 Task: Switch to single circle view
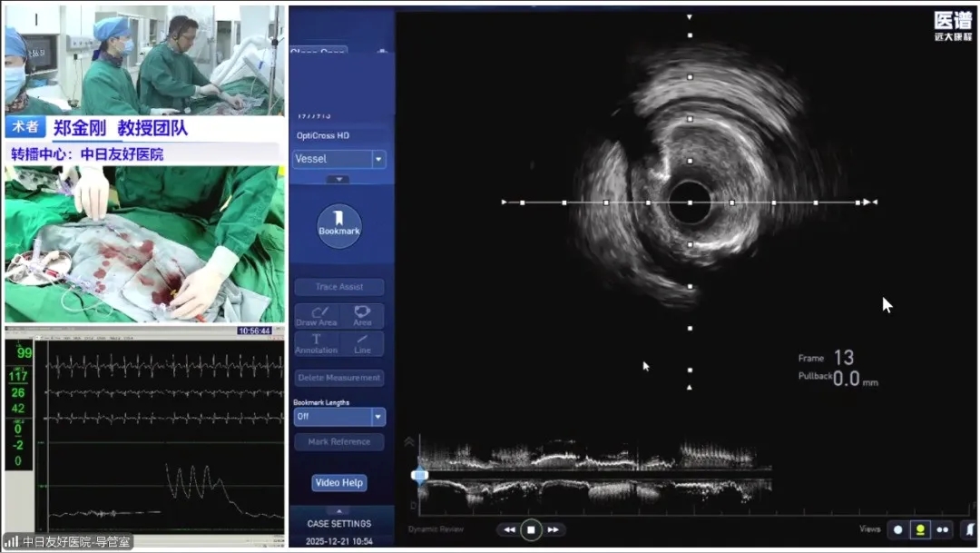click(898, 529)
